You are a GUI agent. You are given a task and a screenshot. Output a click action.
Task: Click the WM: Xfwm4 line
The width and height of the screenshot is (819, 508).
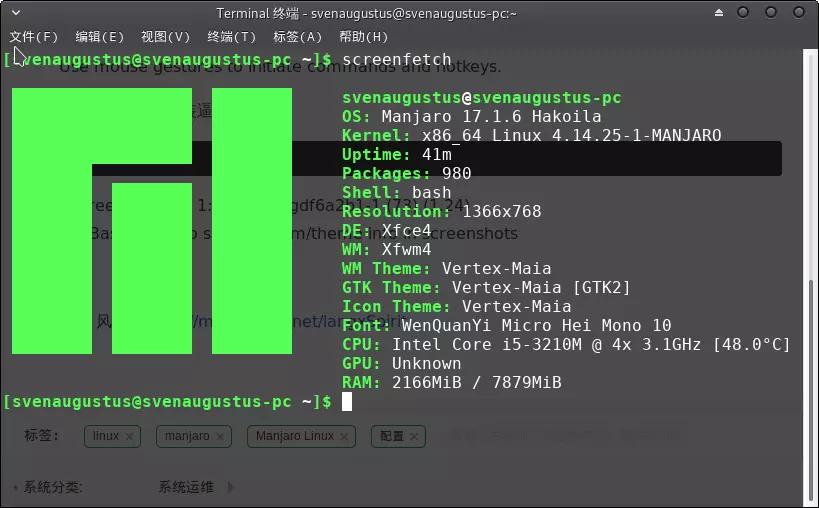coord(387,249)
